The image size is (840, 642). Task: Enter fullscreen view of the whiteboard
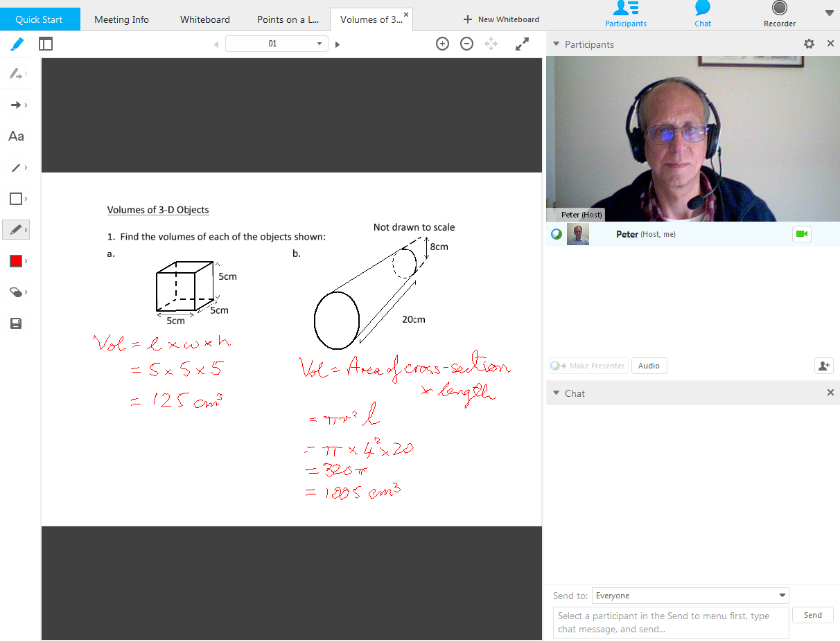coord(522,43)
